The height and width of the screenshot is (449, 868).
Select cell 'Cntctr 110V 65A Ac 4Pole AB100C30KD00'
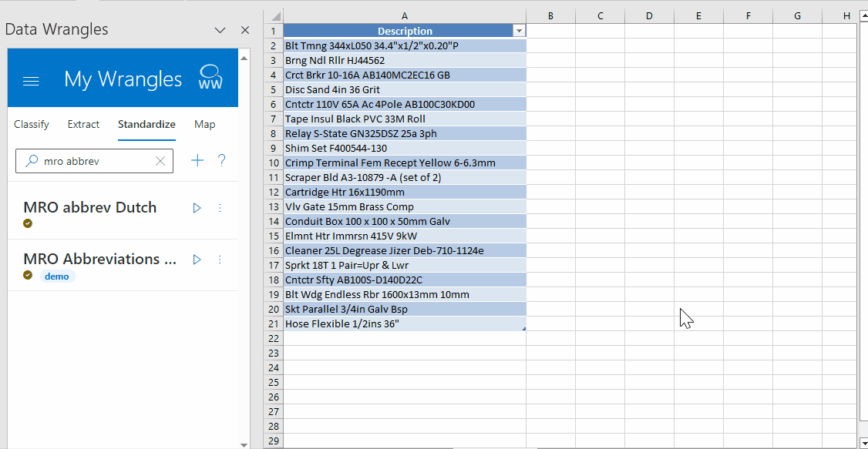[x=405, y=104]
